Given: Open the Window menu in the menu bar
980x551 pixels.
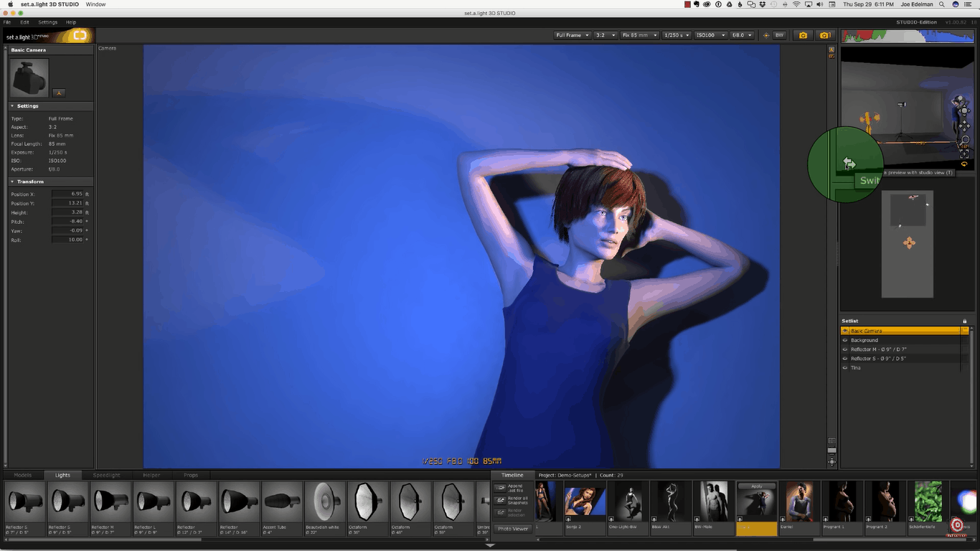Looking at the screenshot, I should (94, 4).
